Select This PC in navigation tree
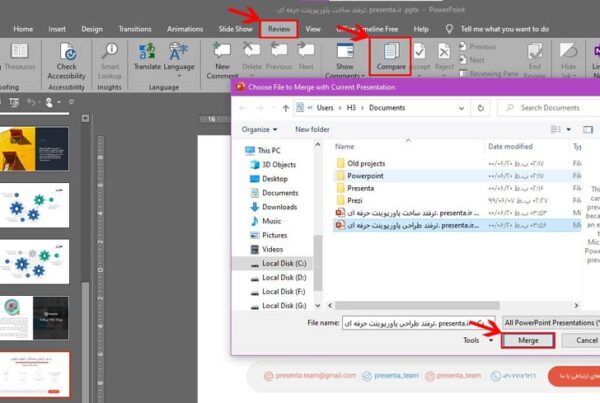Image resolution: width=600 pixels, height=403 pixels. point(269,150)
